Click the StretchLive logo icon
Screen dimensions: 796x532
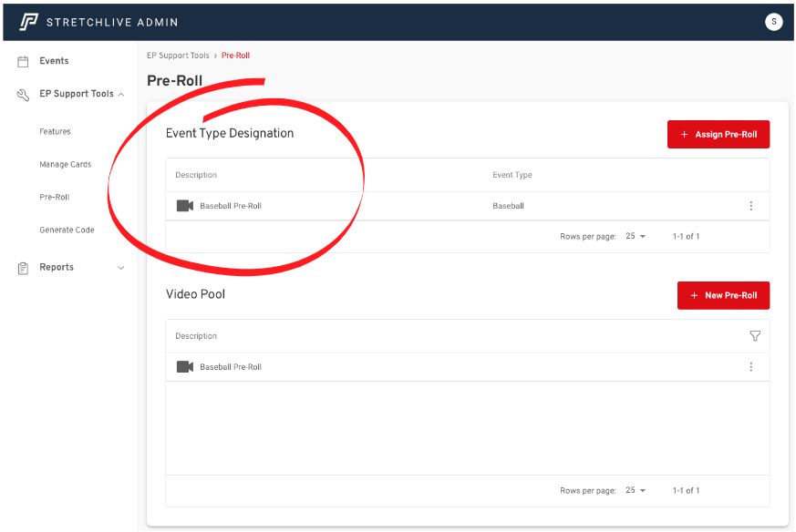[29, 22]
